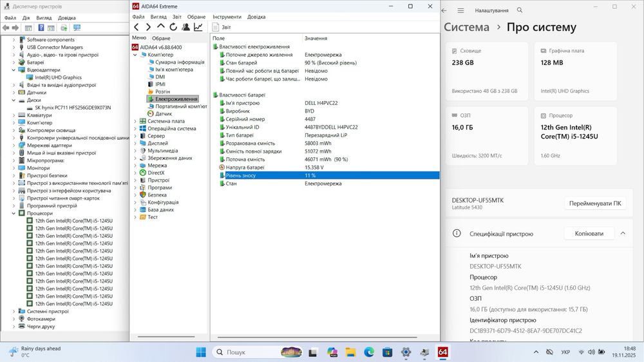This screenshot has height=362, width=644.
Task: Open File Explorer from taskbar
Action: tap(350, 352)
